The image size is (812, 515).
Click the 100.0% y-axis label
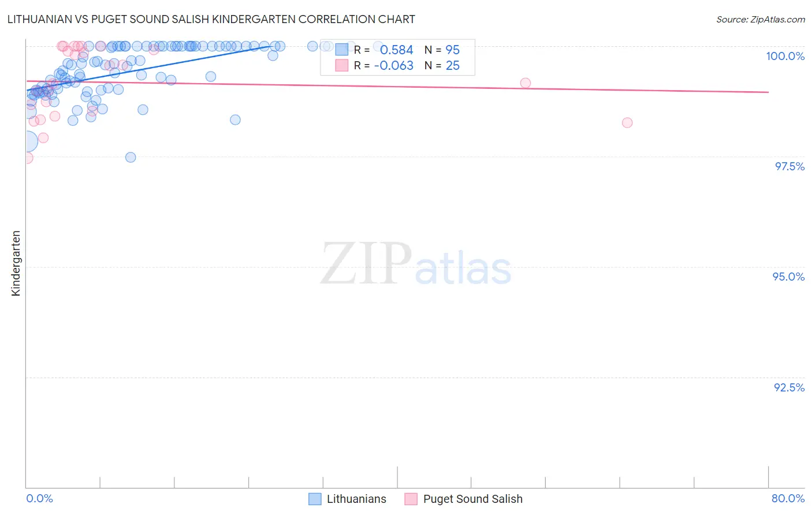pyautogui.click(x=785, y=56)
